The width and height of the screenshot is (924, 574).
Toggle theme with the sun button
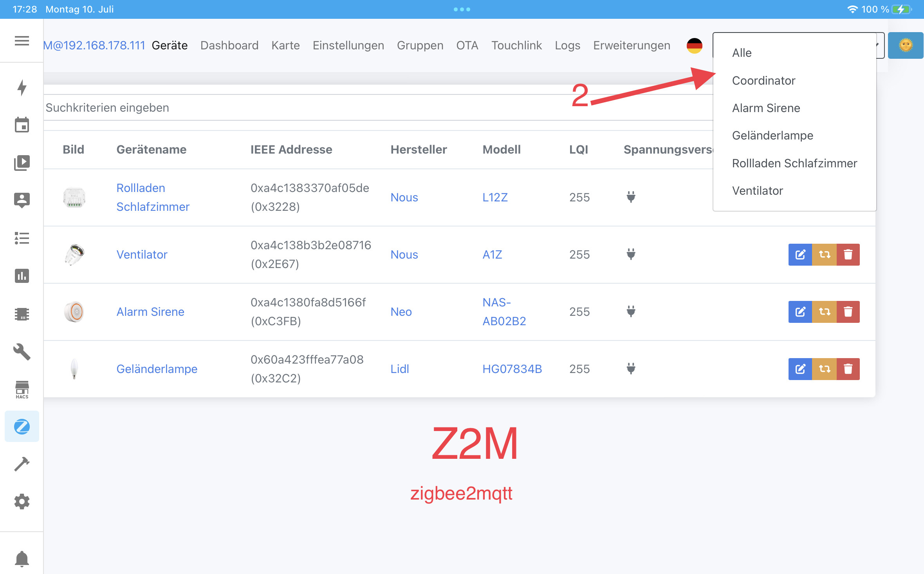905,45
